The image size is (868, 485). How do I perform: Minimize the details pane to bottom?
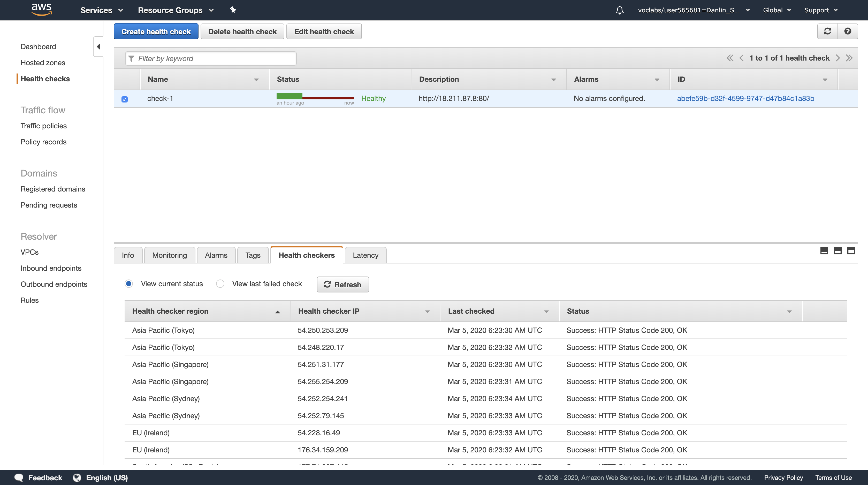824,251
